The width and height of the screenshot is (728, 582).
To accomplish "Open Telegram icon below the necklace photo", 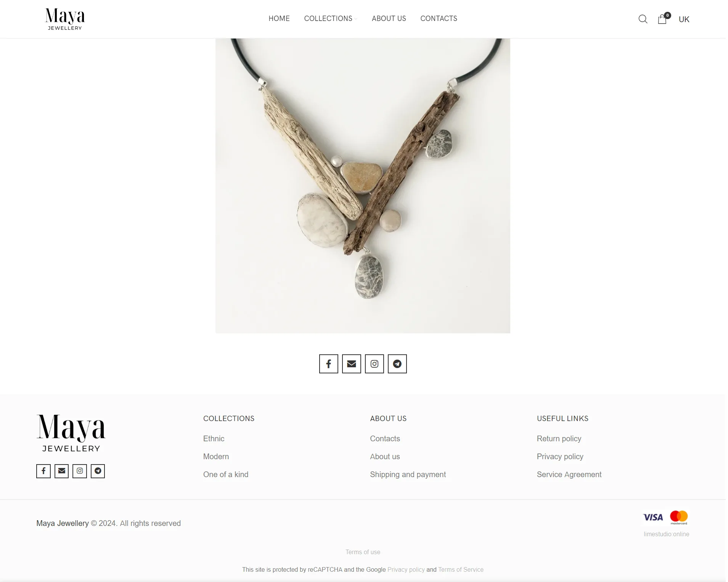I will coord(397,364).
